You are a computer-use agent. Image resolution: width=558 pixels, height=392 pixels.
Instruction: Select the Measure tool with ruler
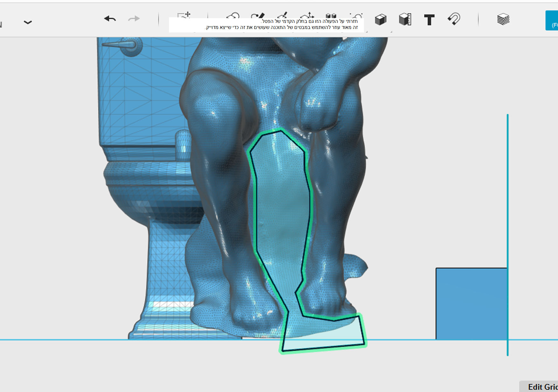point(405,19)
